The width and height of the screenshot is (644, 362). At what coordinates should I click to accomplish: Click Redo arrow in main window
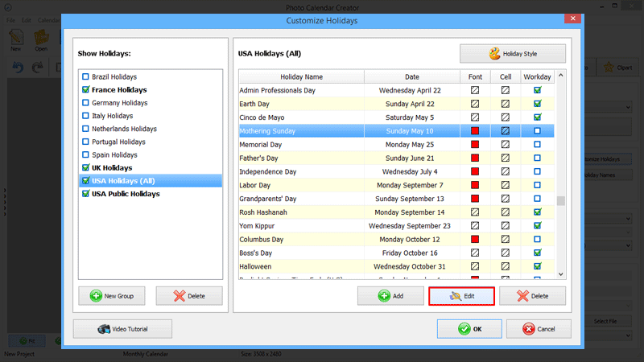coord(37,67)
